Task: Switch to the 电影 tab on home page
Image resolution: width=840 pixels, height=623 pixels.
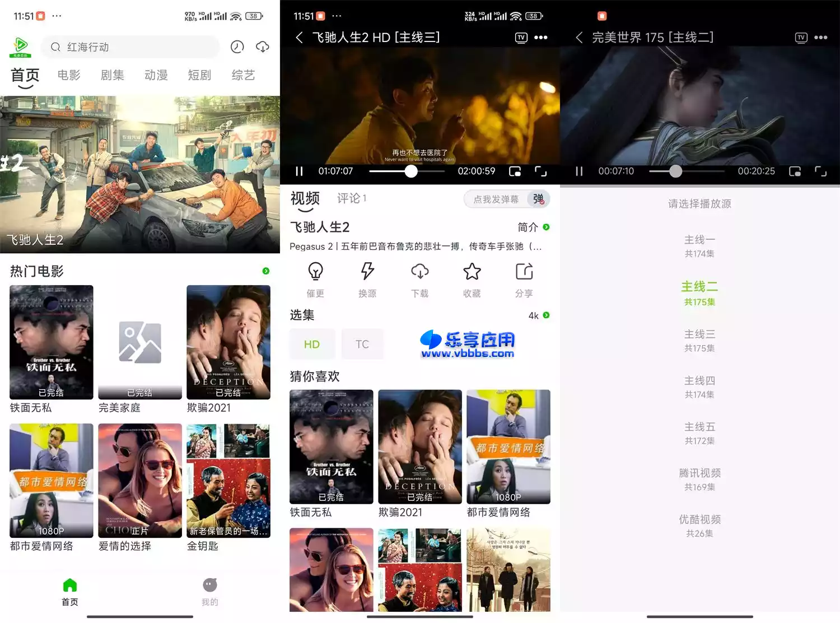Action: point(68,75)
